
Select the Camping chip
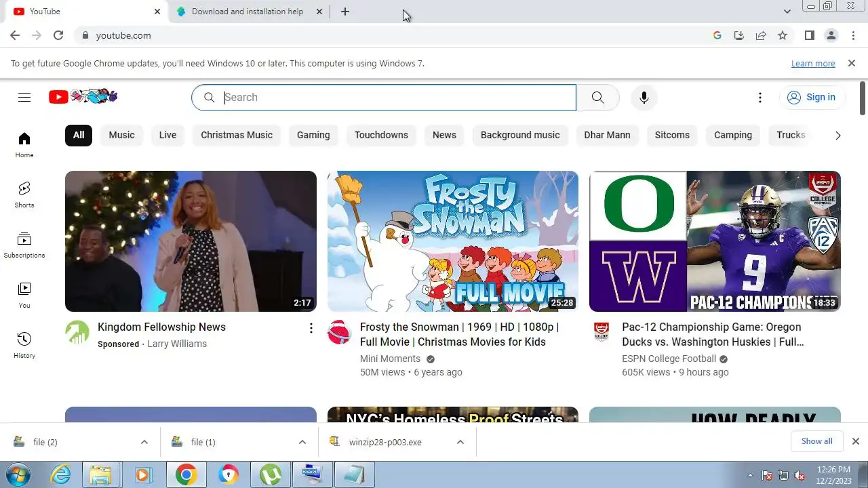tap(733, 135)
